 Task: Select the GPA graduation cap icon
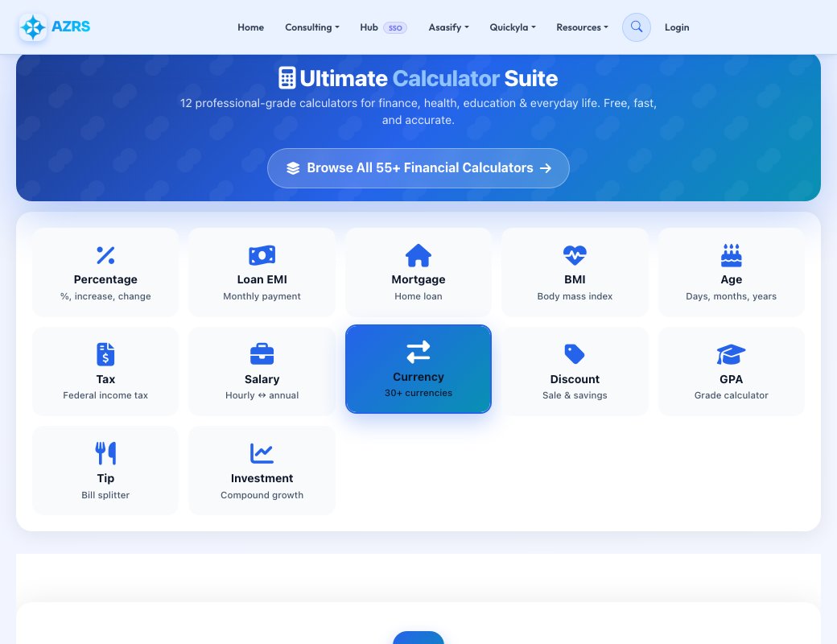732,354
